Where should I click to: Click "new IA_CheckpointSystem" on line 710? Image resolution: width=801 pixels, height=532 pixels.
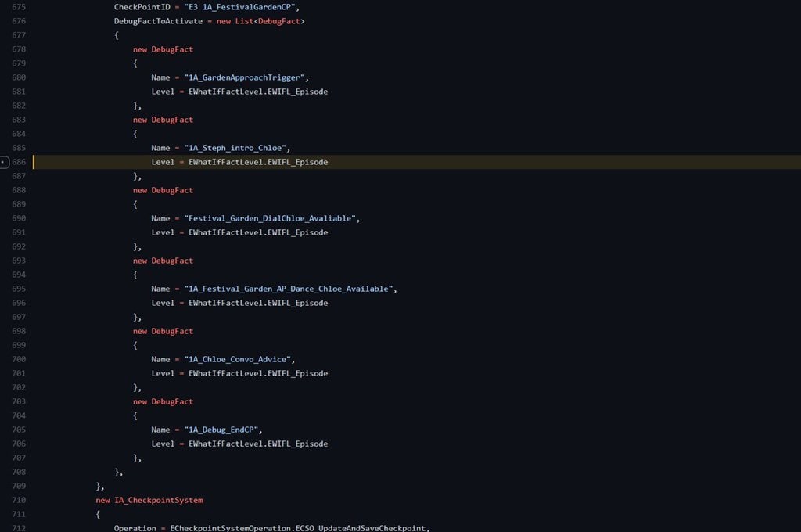click(149, 501)
